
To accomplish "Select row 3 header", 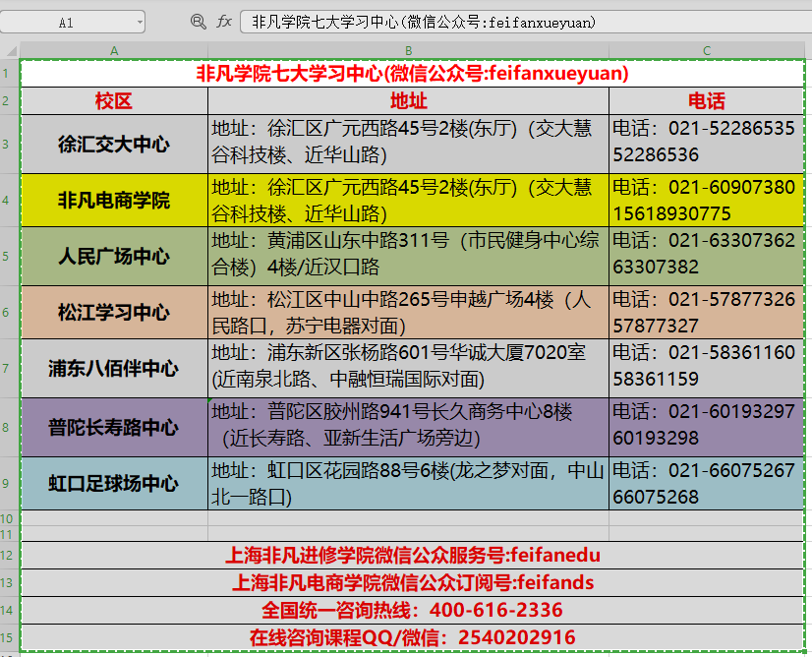I will click(9, 144).
